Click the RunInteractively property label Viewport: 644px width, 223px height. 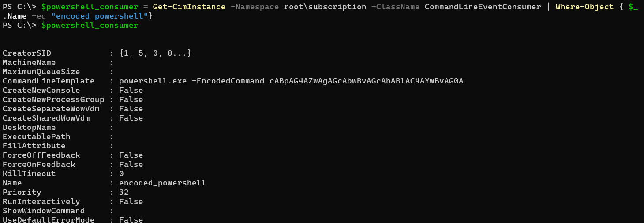(x=41, y=201)
